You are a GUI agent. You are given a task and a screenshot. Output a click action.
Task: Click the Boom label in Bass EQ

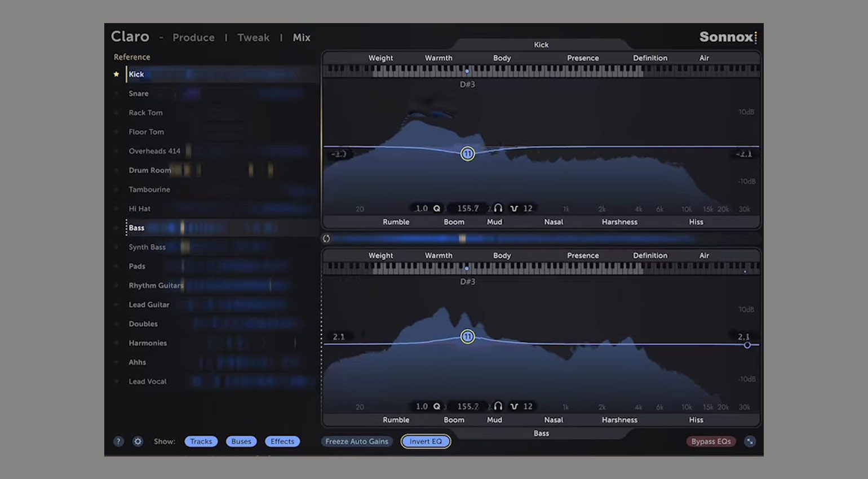[454, 420]
